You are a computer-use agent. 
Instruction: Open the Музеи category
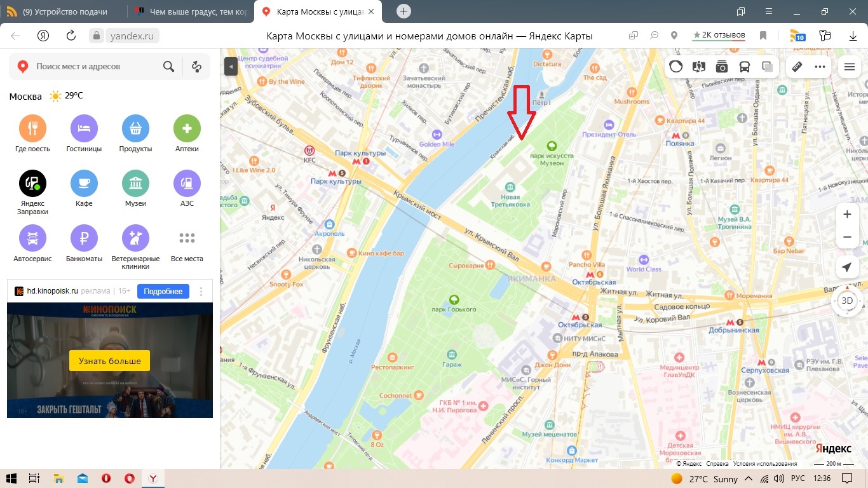[135, 188]
